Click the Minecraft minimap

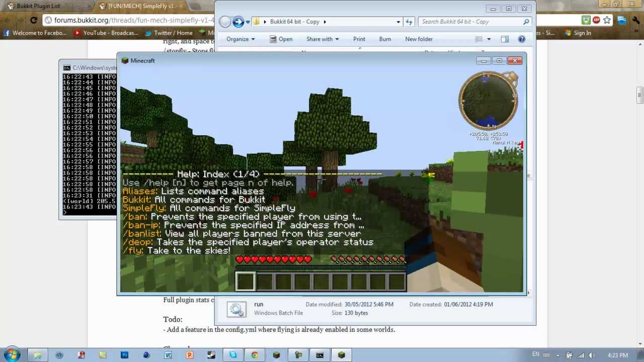488,101
